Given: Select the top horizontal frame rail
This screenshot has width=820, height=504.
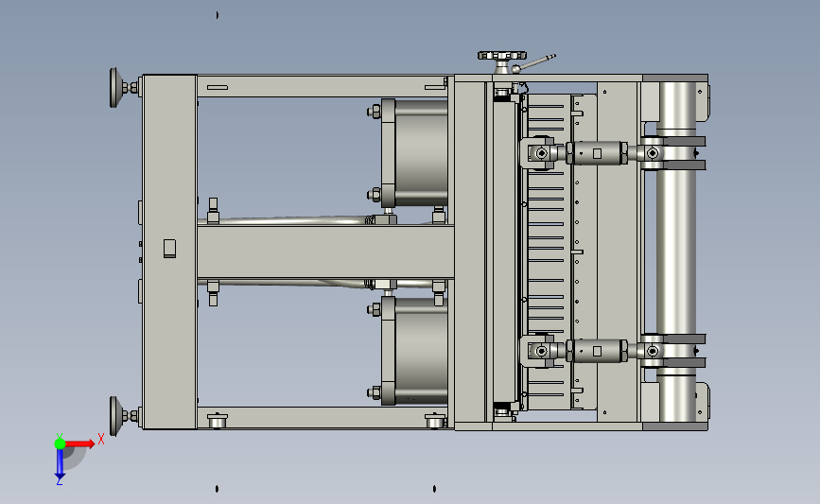Looking at the screenshot, I should click(322, 86).
